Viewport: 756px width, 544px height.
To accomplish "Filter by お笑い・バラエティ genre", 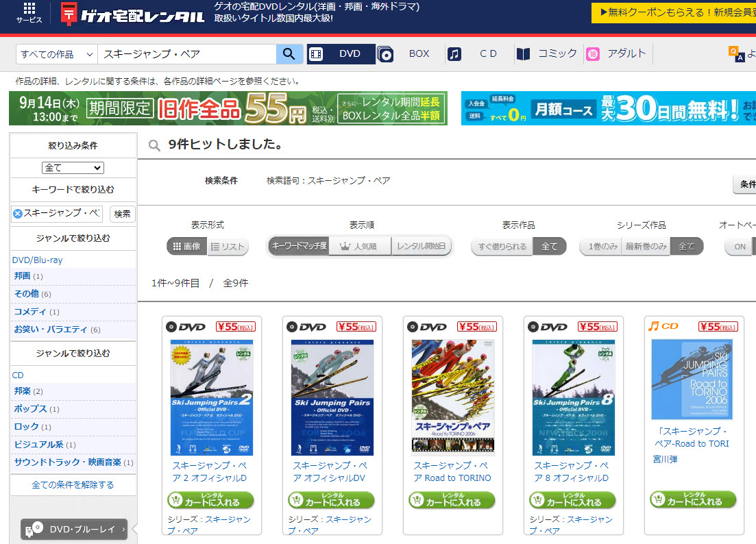I will point(51,329).
